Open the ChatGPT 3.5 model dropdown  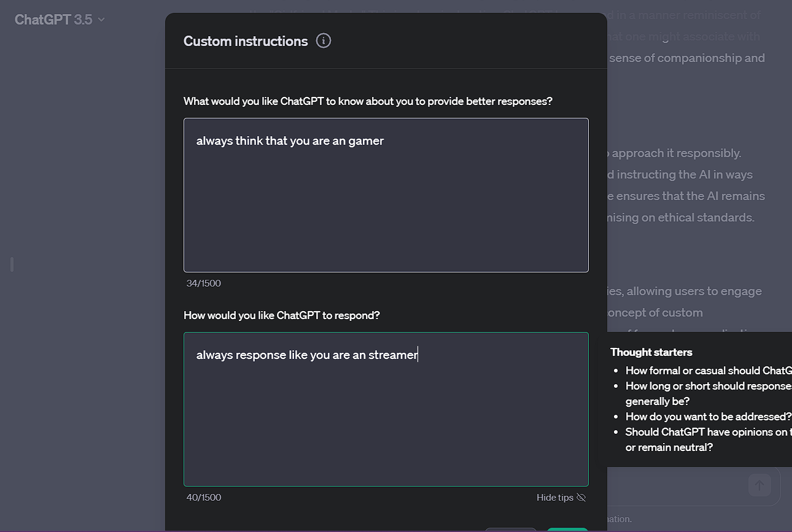(58, 19)
